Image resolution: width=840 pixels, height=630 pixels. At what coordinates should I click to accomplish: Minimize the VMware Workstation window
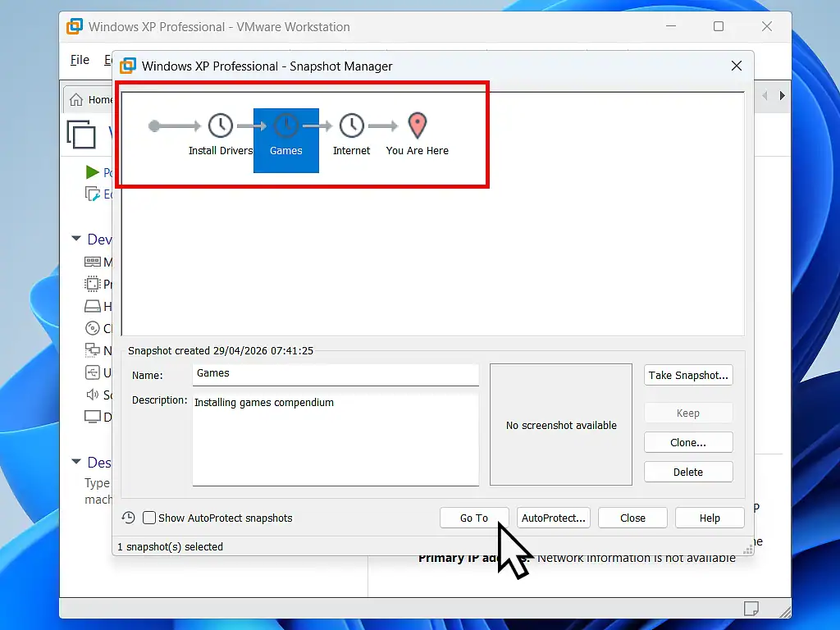671,26
